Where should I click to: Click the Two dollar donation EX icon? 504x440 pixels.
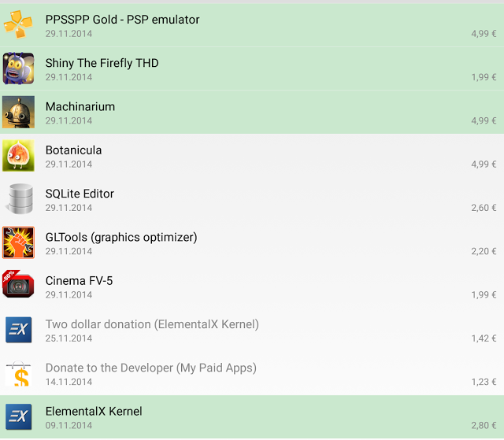[18, 330]
